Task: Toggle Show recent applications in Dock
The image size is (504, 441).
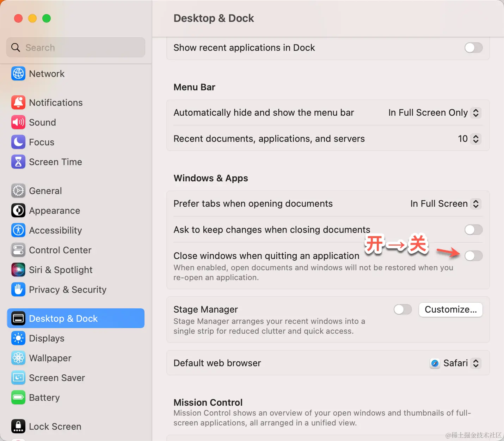Action: coord(473,48)
